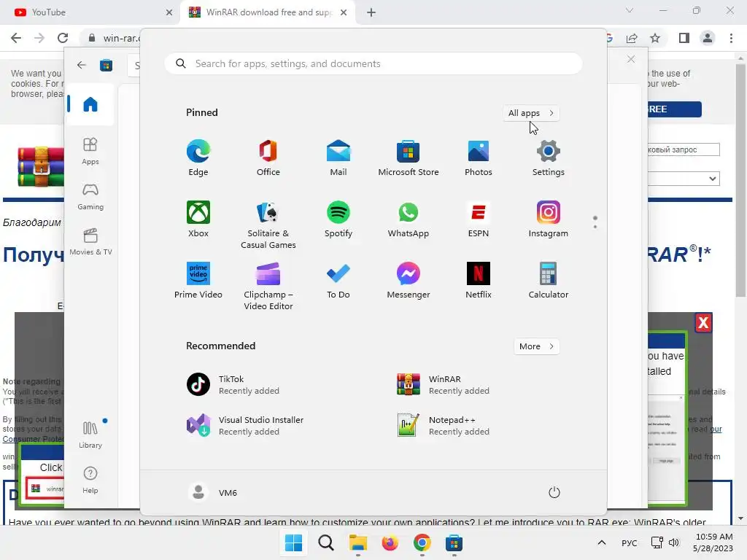Image resolution: width=747 pixels, height=560 pixels.
Task: Open WhatsApp pinned app
Action: [x=409, y=219]
